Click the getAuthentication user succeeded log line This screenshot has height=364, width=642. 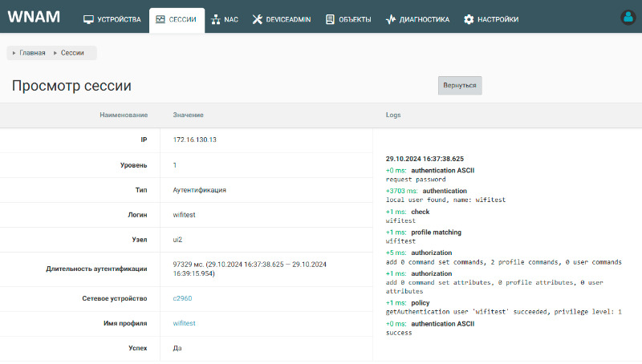(x=504, y=312)
